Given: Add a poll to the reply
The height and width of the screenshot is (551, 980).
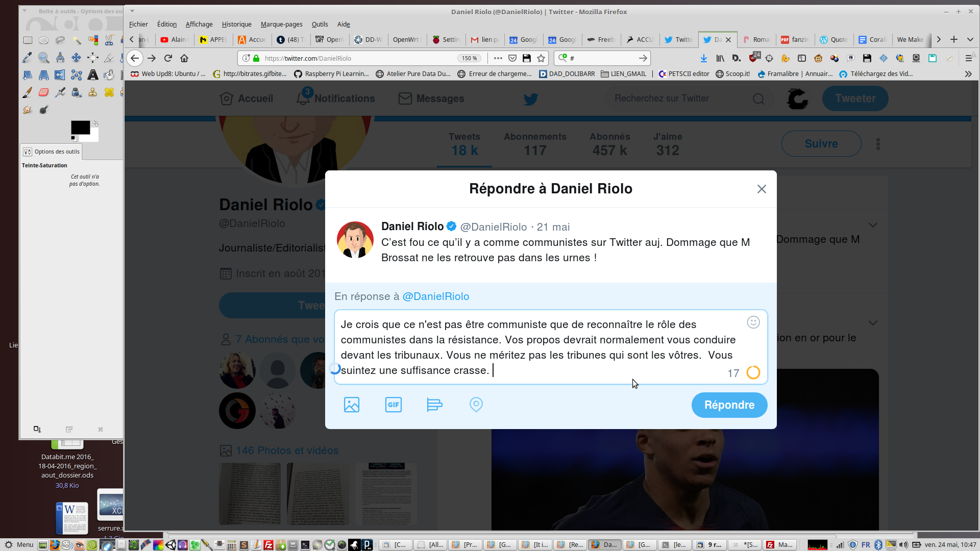Looking at the screenshot, I should pyautogui.click(x=434, y=405).
